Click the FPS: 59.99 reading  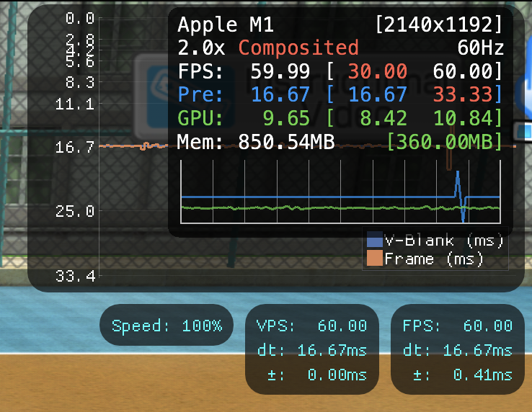pyautogui.click(x=244, y=71)
